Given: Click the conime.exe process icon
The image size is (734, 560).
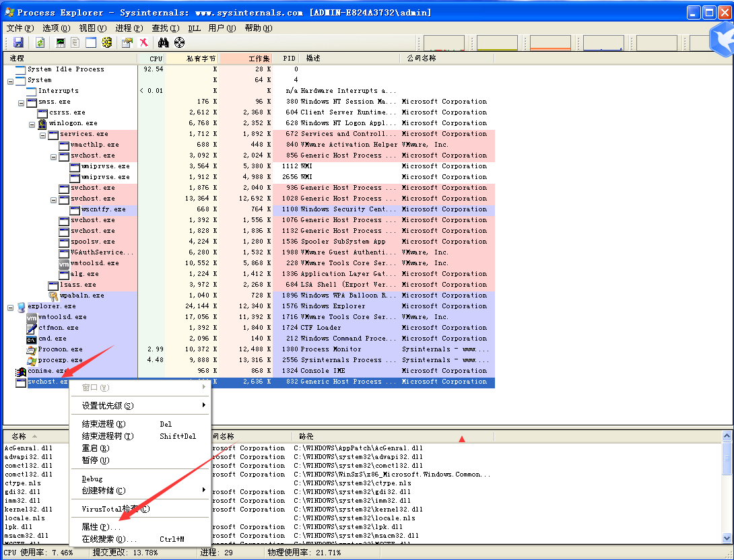Looking at the screenshot, I should 21,371.
